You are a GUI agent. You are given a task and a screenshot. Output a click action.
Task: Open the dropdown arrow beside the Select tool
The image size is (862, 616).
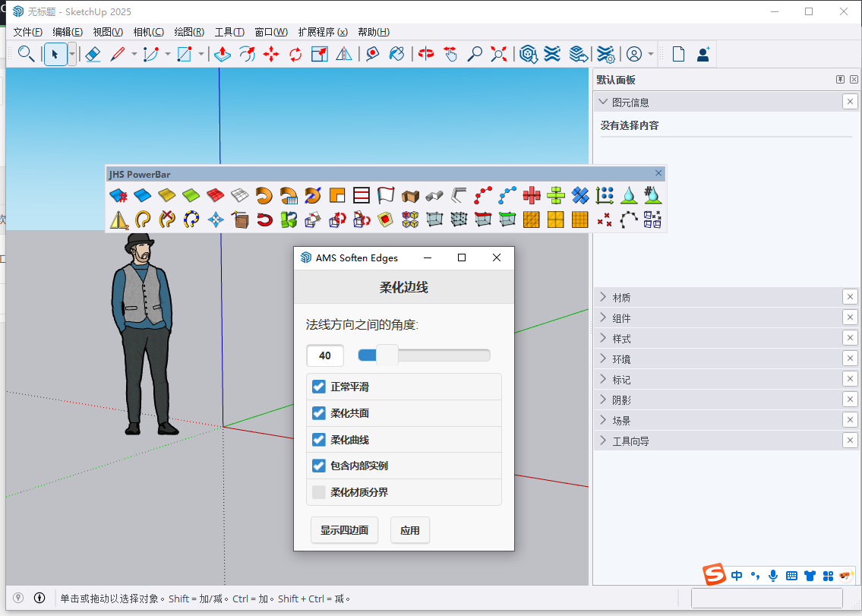tap(72, 54)
